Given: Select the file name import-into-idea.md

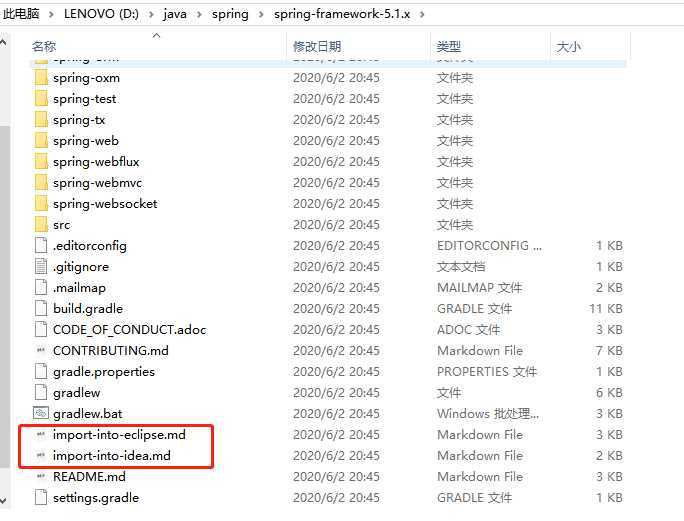Looking at the screenshot, I should (x=112, y=456).
